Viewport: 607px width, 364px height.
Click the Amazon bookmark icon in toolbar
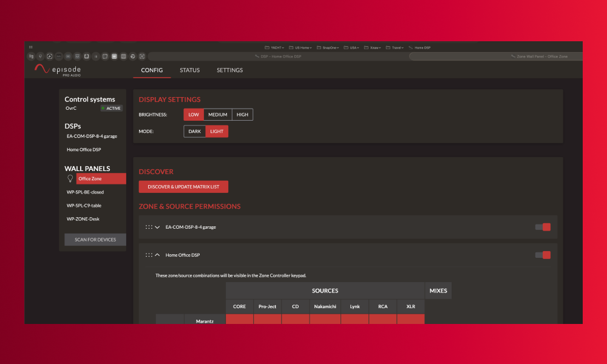(x=87, y=56)
